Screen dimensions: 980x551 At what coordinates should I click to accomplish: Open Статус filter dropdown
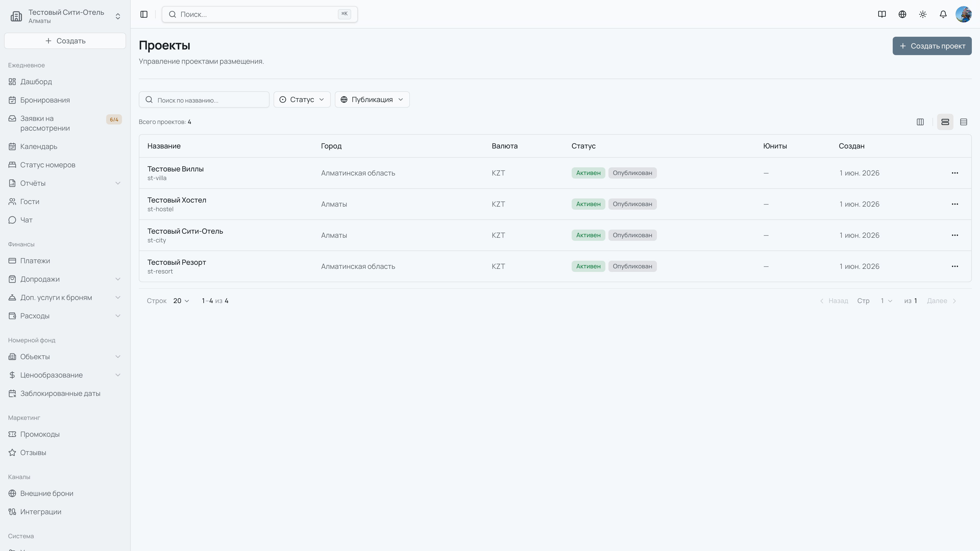[302, 100]
